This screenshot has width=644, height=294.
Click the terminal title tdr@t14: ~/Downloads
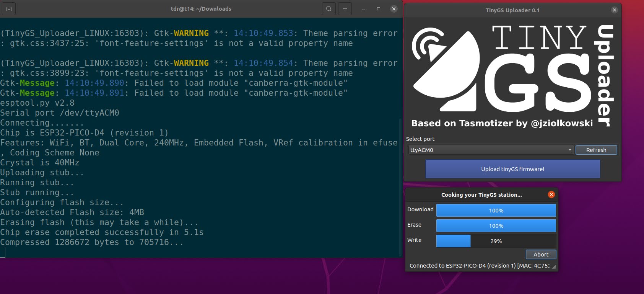201,9
